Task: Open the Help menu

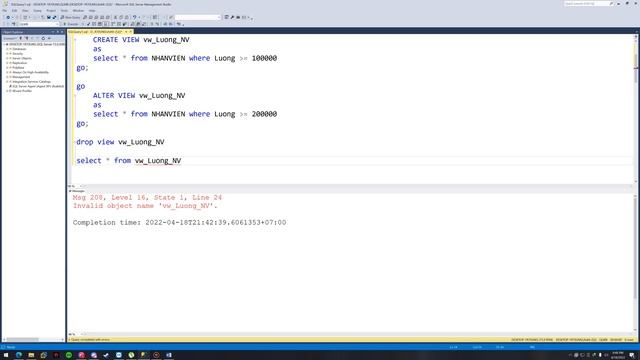Action: pos(92,11)
